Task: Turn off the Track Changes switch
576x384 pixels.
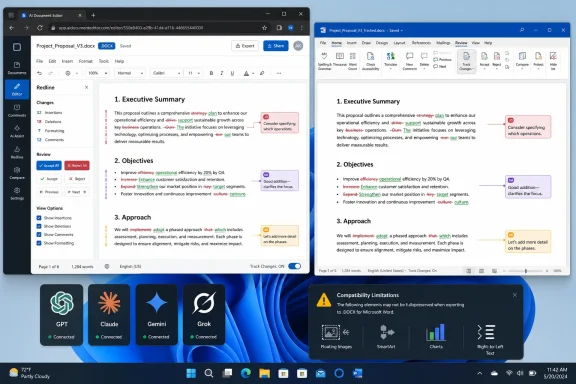Action: (x=295, y=266)
